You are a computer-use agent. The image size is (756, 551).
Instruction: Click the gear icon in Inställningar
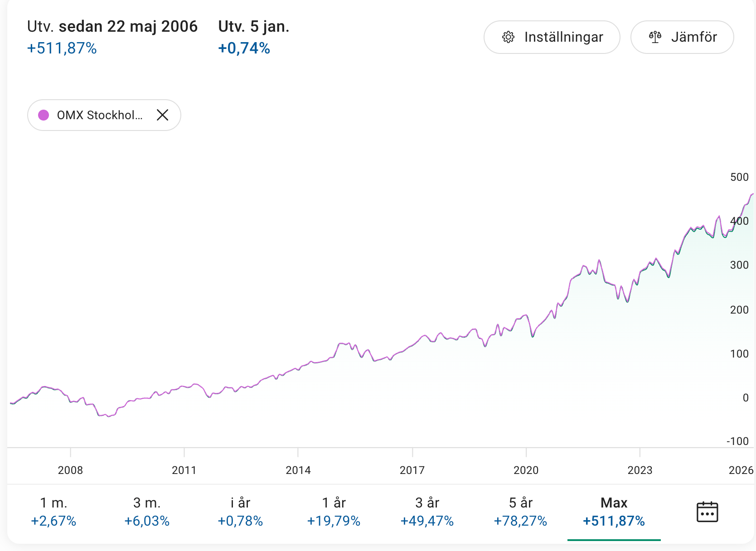(x=508, y=37)
